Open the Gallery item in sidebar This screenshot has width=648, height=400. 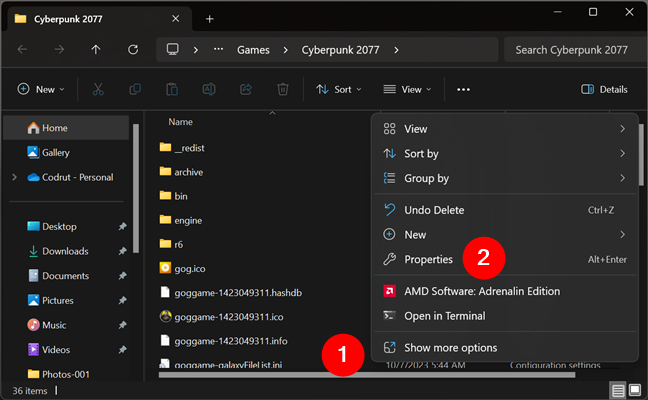[x=55, y=152]
